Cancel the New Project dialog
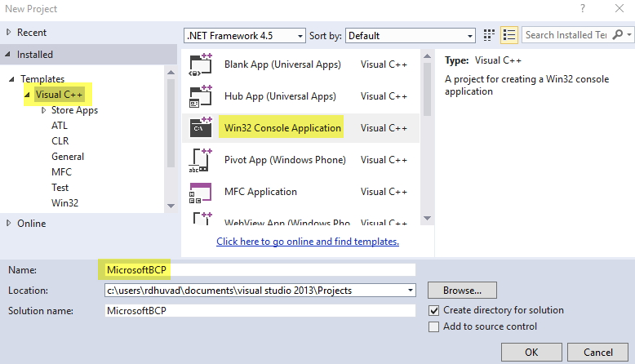The height and width of the screenshot is (364, 635). (597, 353)
